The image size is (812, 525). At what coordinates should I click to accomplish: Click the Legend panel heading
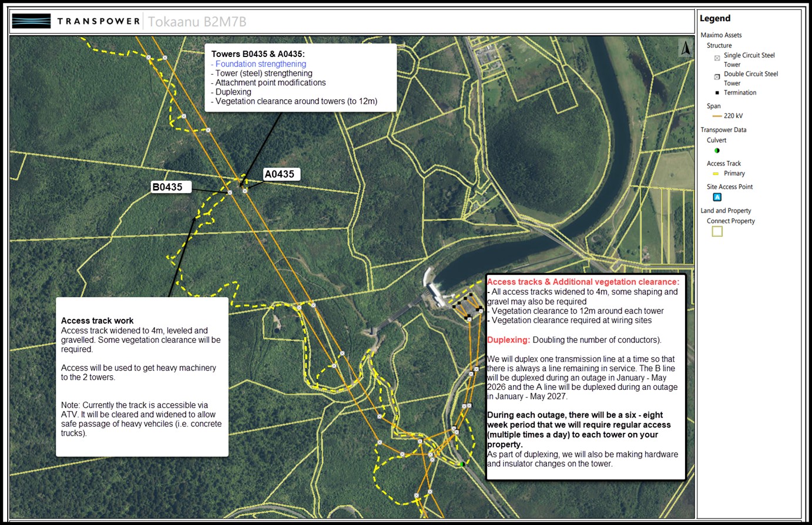(x=715, y=18)
